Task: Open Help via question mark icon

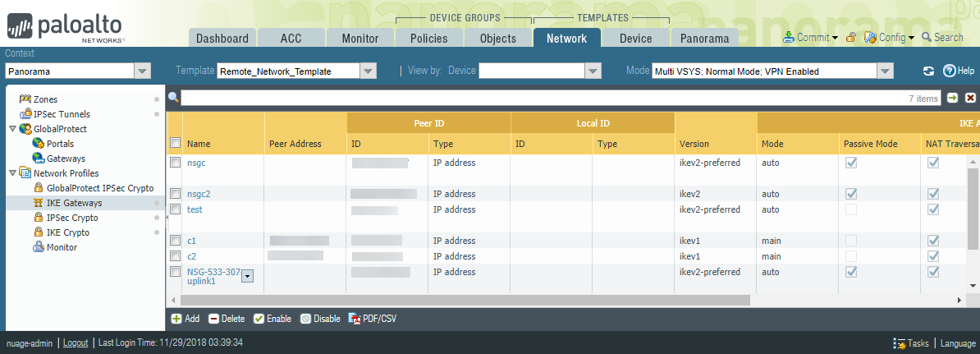Action: click(x=950, y=71)
